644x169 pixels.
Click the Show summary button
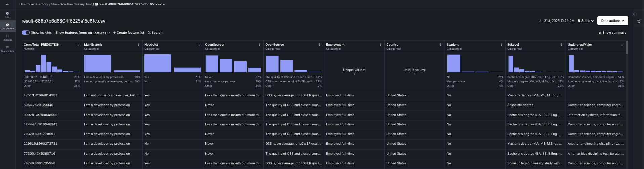click(612, 33)
